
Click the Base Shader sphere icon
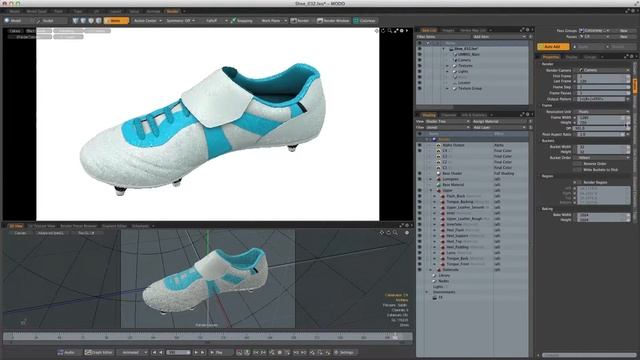438,173
